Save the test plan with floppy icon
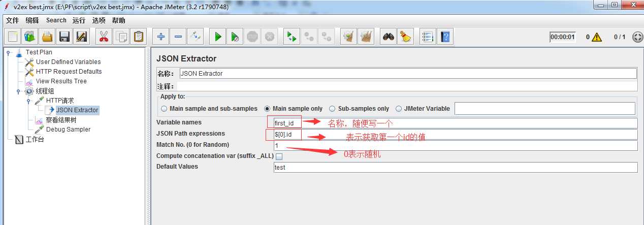The width and height of the screenshot is (644, 225). [x=65, y=37]
